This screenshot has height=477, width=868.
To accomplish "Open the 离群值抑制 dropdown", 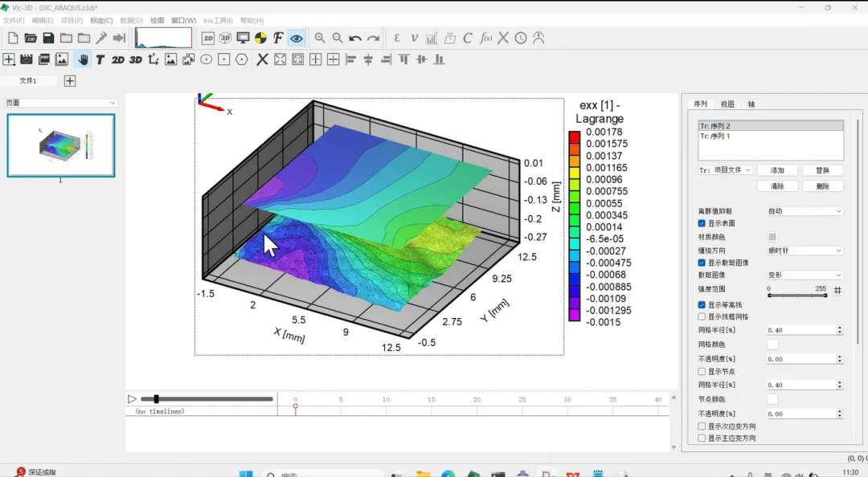I will (x=804, y=211).
